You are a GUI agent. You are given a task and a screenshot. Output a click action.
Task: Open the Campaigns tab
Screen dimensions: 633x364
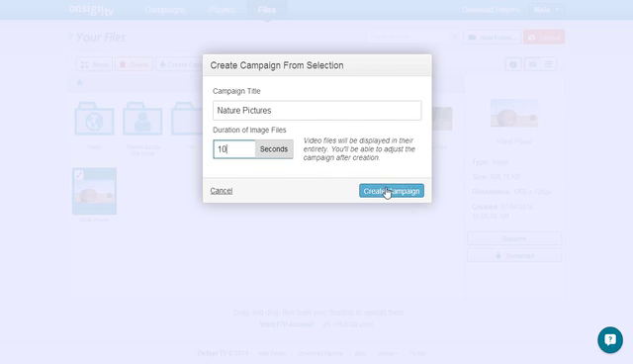(x=165, y=10)
